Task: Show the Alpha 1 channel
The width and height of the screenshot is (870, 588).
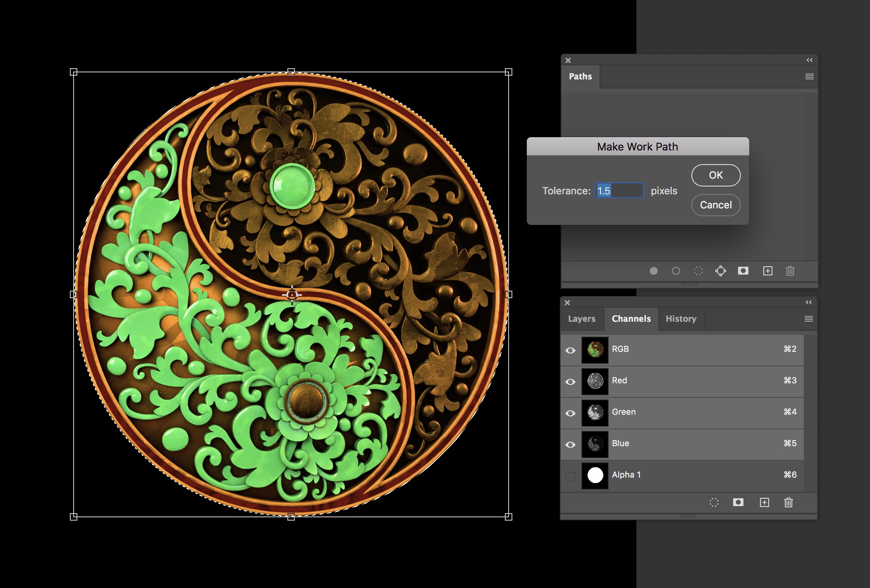Action: (x=570, y=476)
